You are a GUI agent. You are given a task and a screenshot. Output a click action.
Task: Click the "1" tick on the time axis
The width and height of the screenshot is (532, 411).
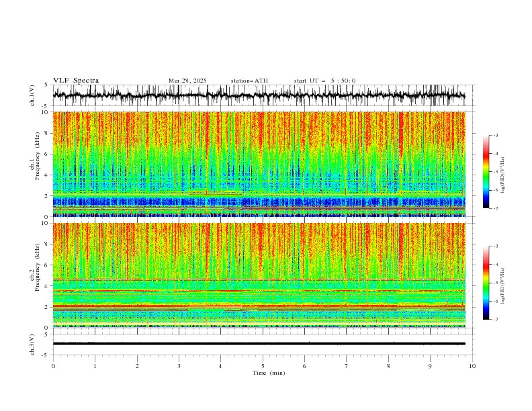(95, 366)
